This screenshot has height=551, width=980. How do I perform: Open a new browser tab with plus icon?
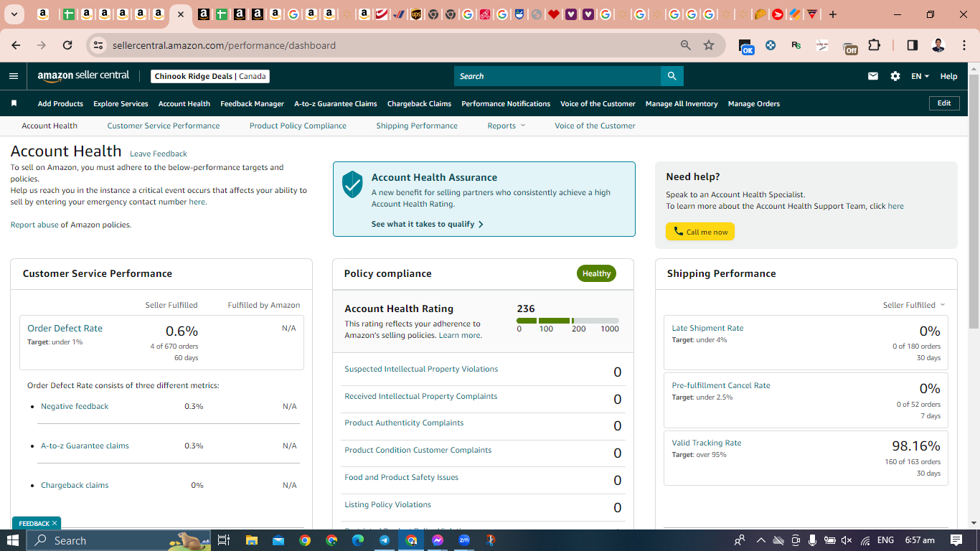click(833, 14)
